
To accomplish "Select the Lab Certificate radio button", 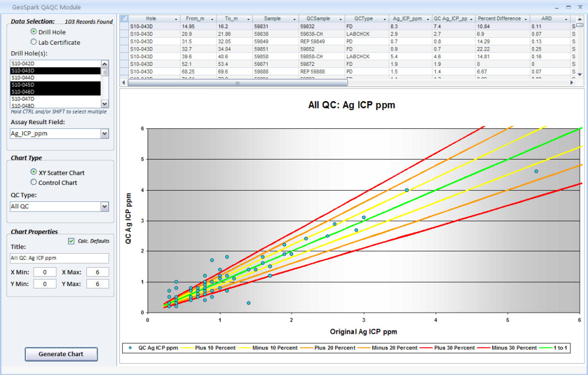I will pyautogui.click(x=34, y=42).
